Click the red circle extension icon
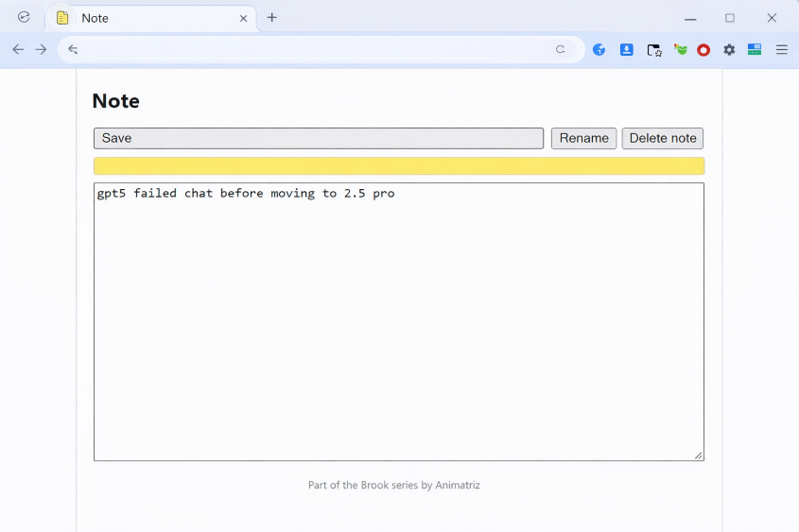This screenshot has width=799, height=532. pyautogui.click(x=703, y=50)
